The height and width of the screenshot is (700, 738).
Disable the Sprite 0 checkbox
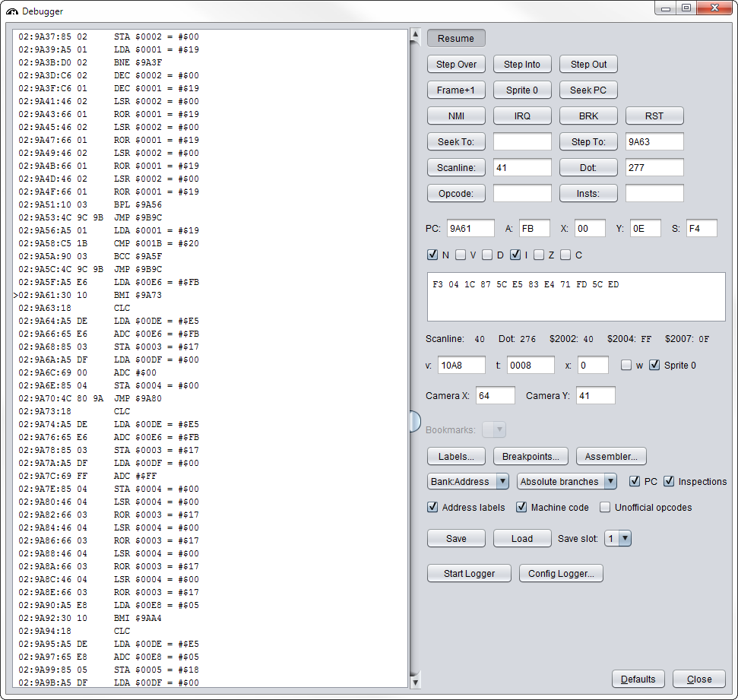pos(654,366)
